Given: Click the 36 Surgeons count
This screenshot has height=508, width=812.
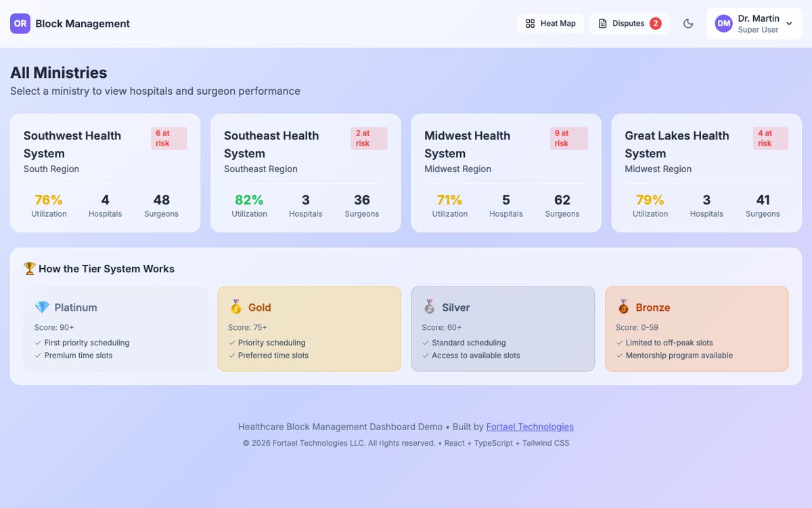Looking at the screenshot, I should click(x=362, y=200).
